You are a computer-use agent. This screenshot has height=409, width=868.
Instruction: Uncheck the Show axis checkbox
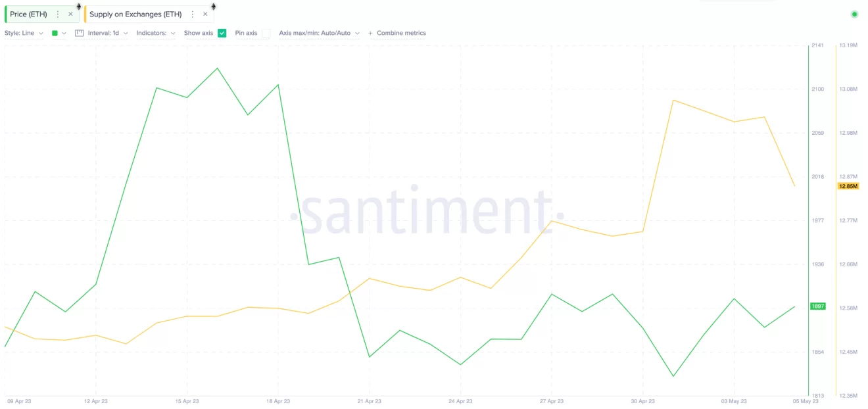click(x=222, y=33)
